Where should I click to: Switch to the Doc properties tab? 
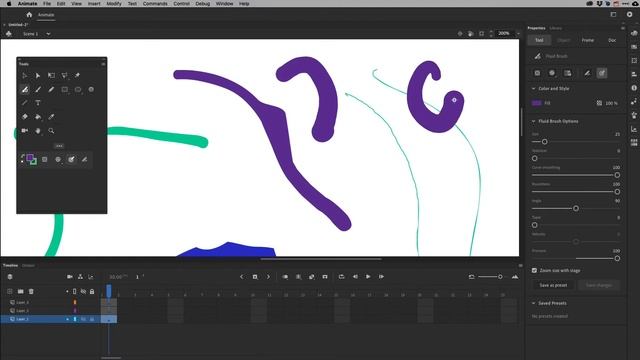pyautogui.click(x=612, y=40)
